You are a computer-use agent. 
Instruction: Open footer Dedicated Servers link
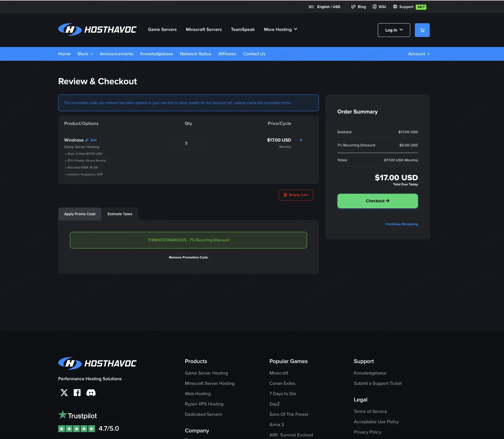coord(204,414)
